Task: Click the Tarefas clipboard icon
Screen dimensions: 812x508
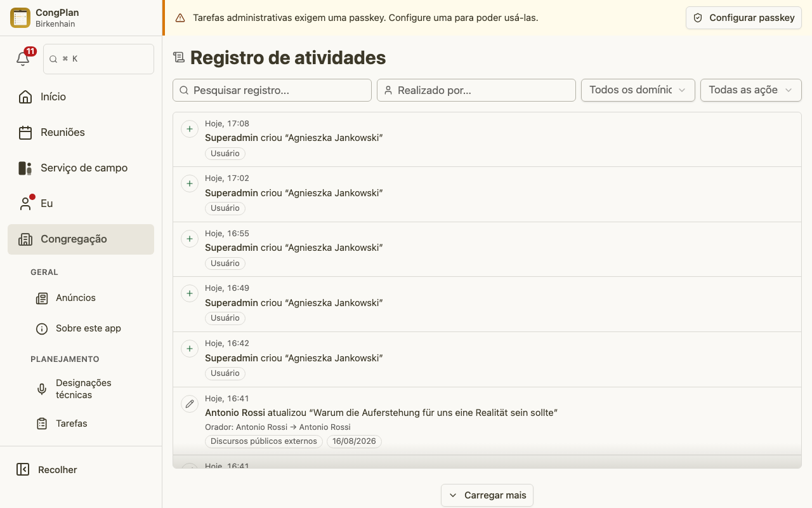Action: [x=42, y=424]
